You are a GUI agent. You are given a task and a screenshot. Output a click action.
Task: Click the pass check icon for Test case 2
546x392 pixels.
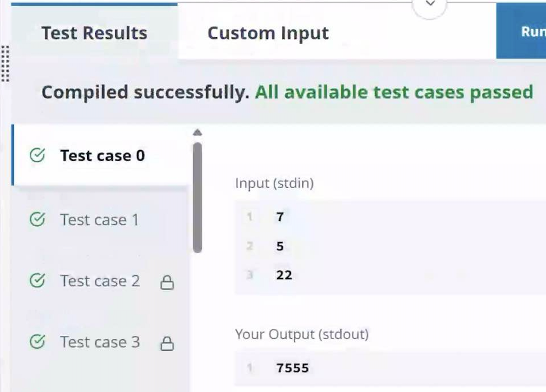[x=37, y=280]
